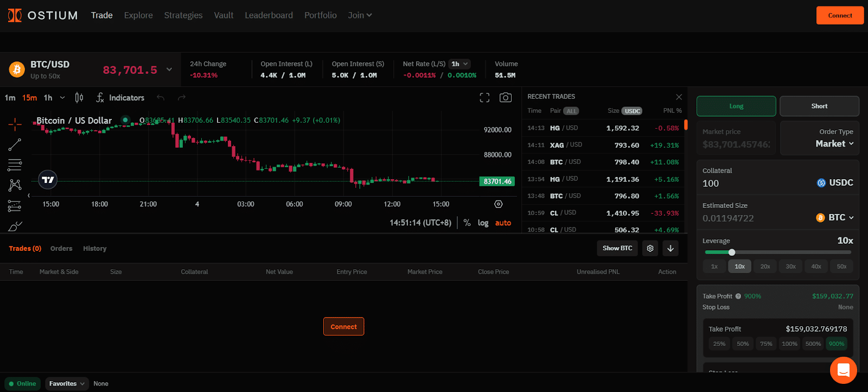This screenshot has height=392, width=868.
Task: Open the Strategies page
Action: pyautogui.click(x=183, y=15)
